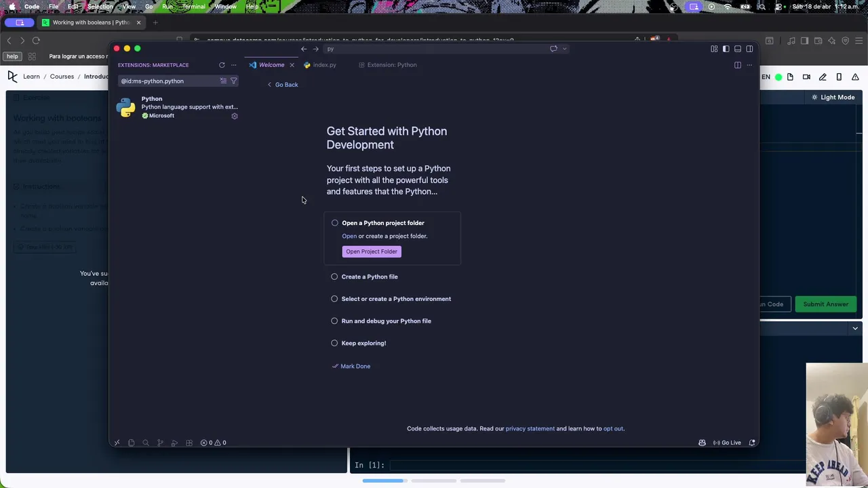Open Extensions panel more actions menu
Screen dimensions: 868x488
pos(233,65)
